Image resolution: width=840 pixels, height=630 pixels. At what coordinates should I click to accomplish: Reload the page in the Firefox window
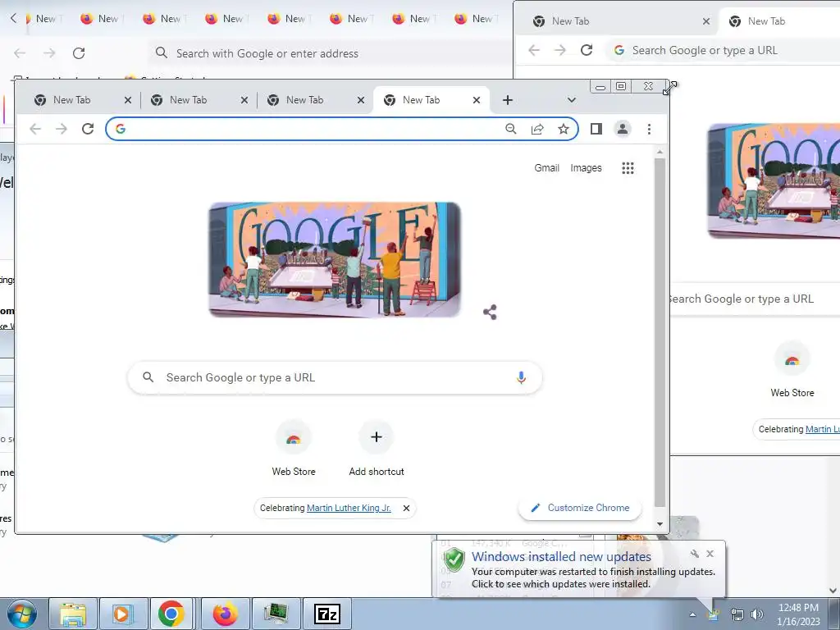(x=79, y=53)
